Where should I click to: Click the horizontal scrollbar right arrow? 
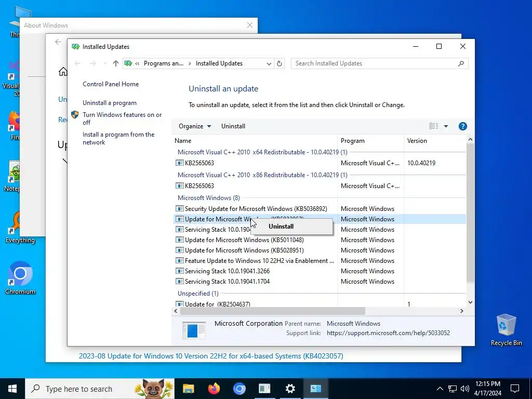coord(461,311)
